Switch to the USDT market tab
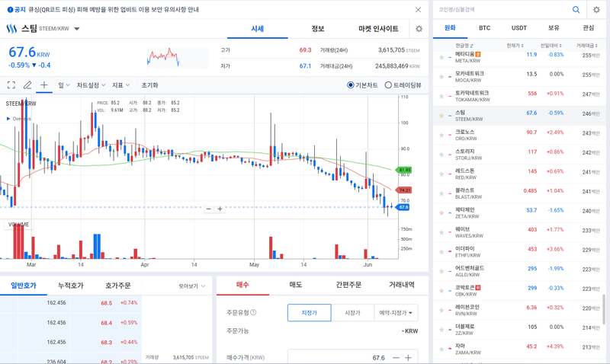The height and width of the screenshot is (364, 610). pyautogui.click(x=519, y=28)
